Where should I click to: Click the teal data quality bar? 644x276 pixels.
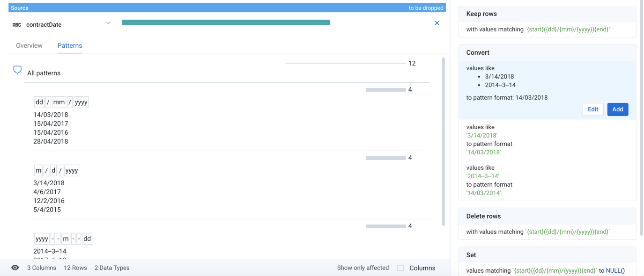(226, 22)
